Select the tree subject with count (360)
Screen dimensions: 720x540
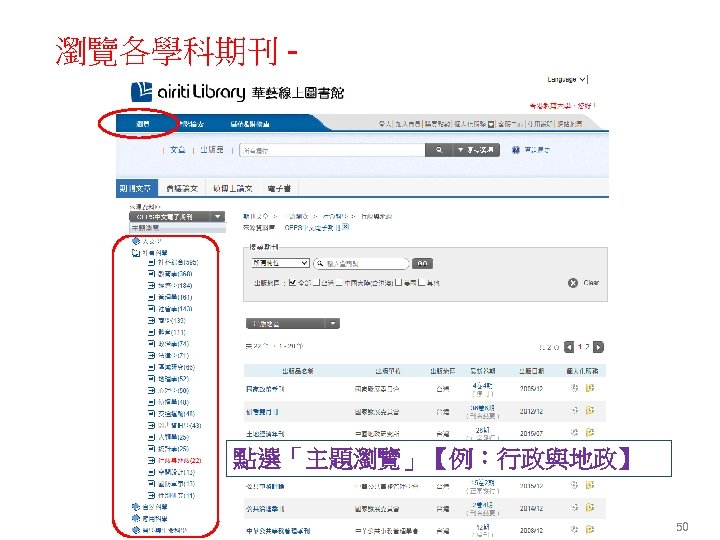[175, 274]
